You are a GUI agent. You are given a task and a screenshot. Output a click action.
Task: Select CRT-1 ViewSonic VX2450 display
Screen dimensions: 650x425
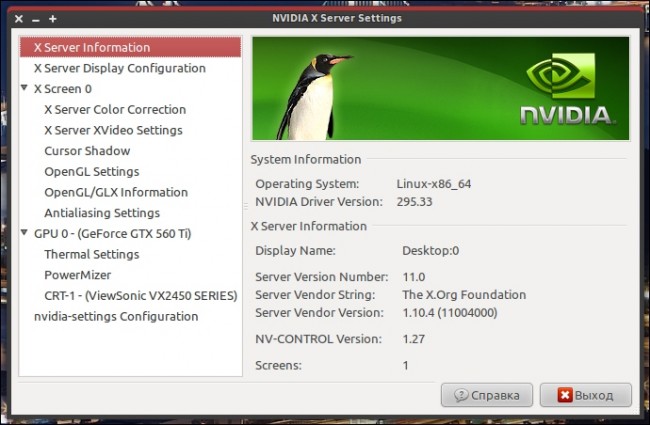pyautogui.click(x=140, y=296)
